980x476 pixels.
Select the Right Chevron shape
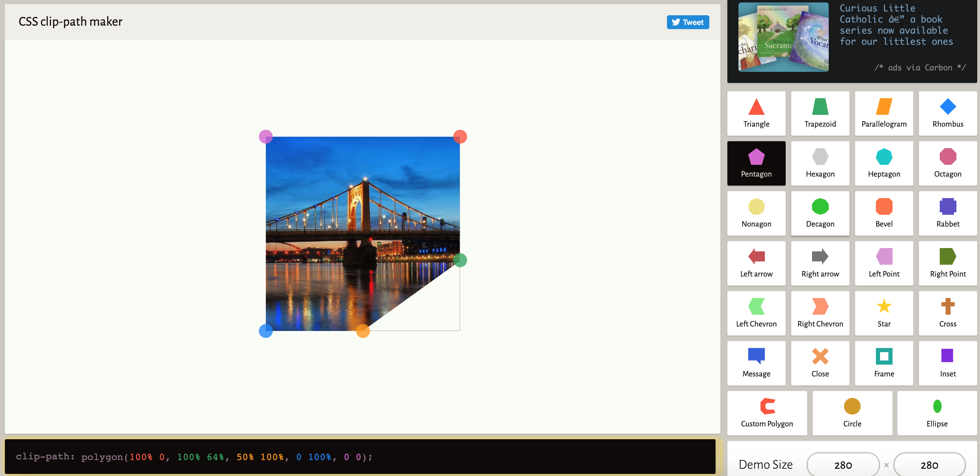click(820, 313)
